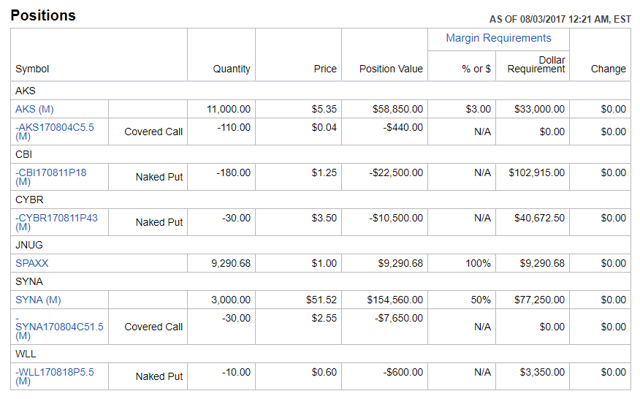Click the $51.52 price cell

321,300
